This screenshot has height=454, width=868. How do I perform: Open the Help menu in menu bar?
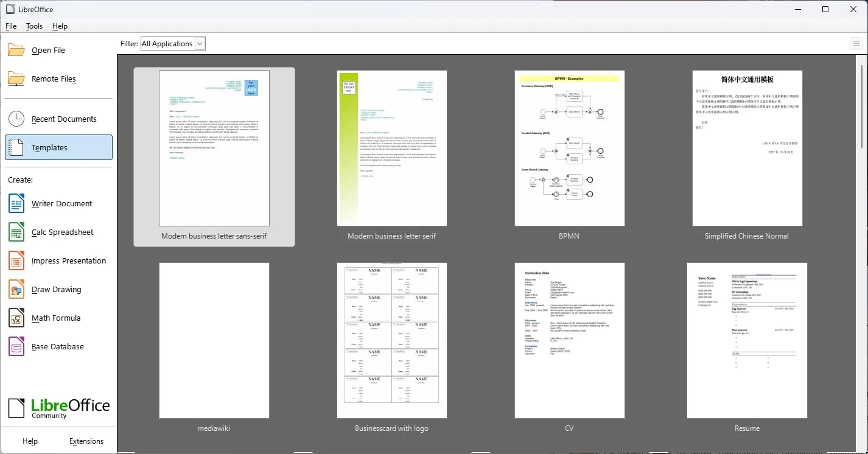(60, 26)
